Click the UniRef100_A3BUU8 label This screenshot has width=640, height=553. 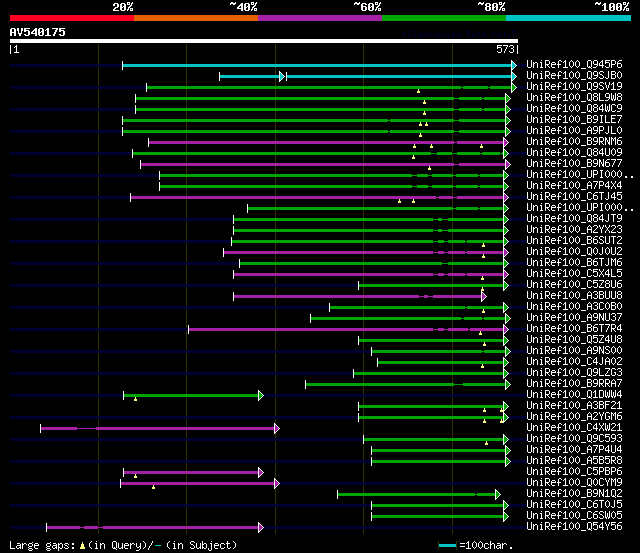pyautogui.click(x=574, y=296)
